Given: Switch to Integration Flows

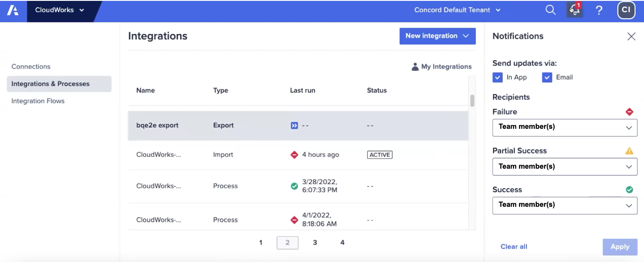Looking at the screenshot, I should [38, 101].
